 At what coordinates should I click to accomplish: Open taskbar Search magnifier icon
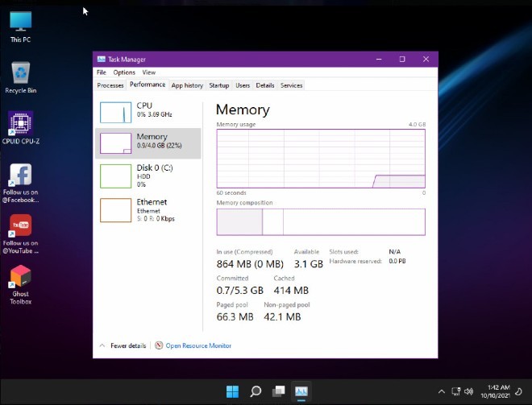pos(256,391)
